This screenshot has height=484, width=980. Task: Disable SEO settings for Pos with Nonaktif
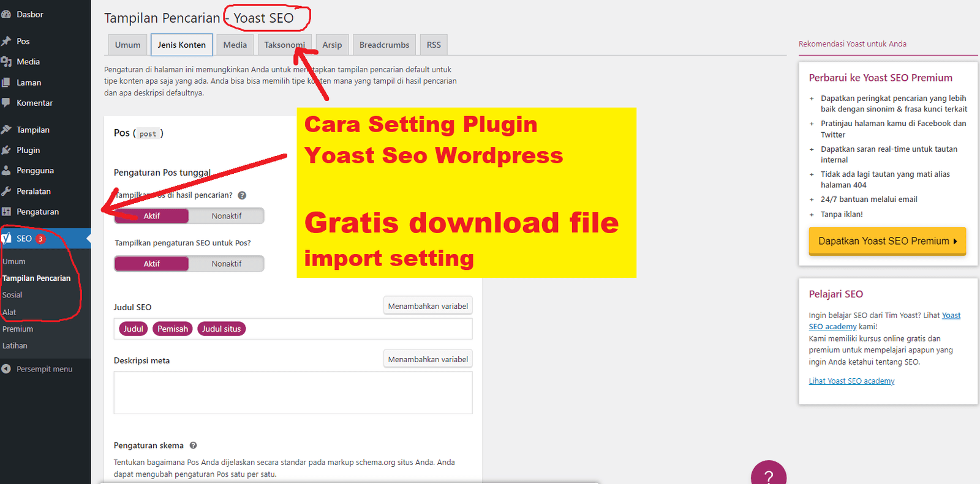227,264
